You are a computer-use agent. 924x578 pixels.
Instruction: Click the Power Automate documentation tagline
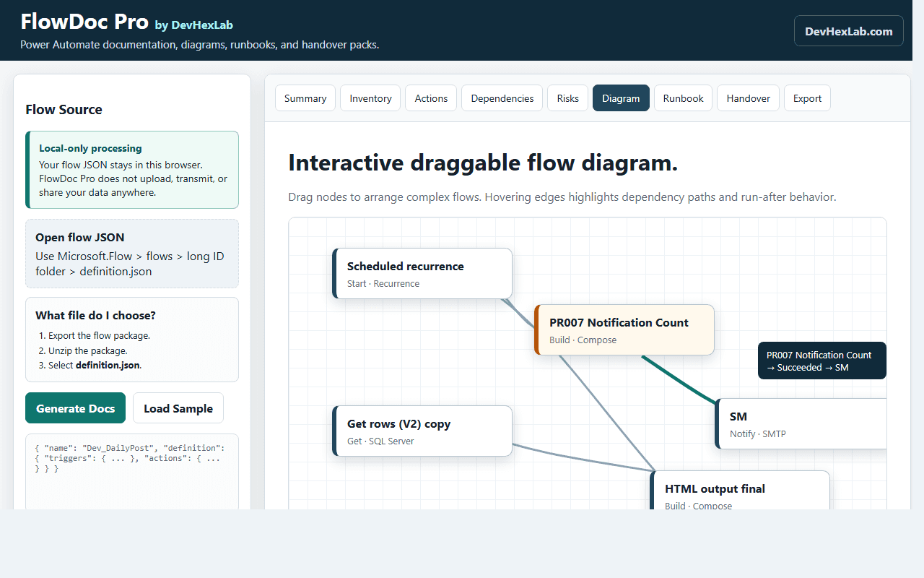click(200, 45)
